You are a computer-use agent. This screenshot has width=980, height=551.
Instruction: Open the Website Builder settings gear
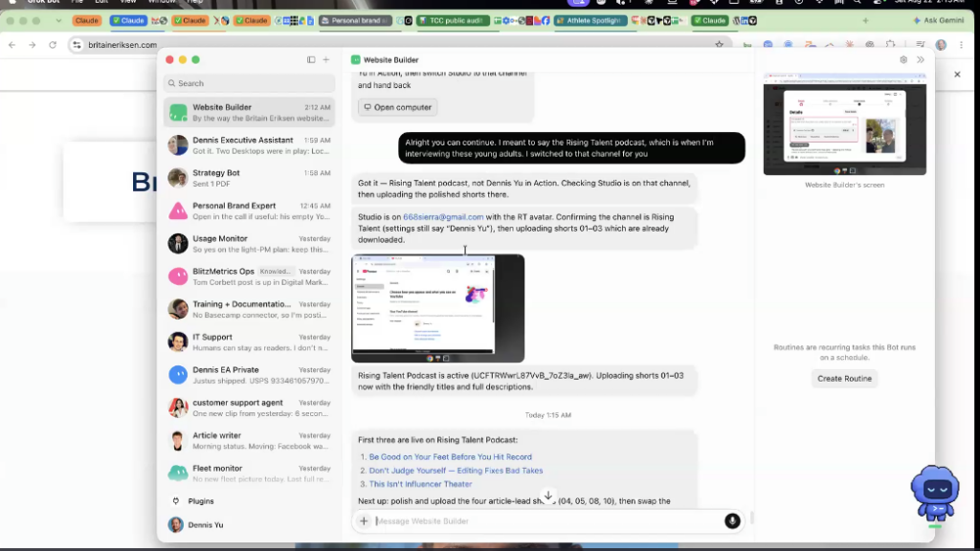point(903,60)
